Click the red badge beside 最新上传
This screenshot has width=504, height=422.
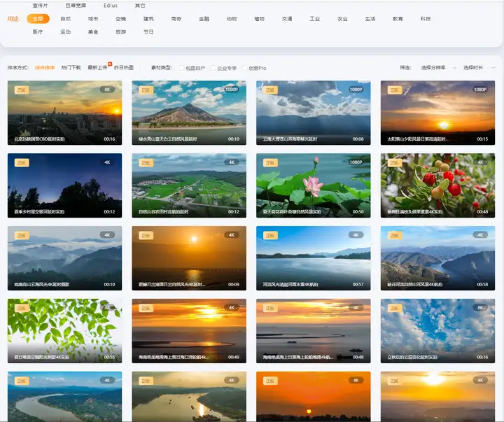110,64
